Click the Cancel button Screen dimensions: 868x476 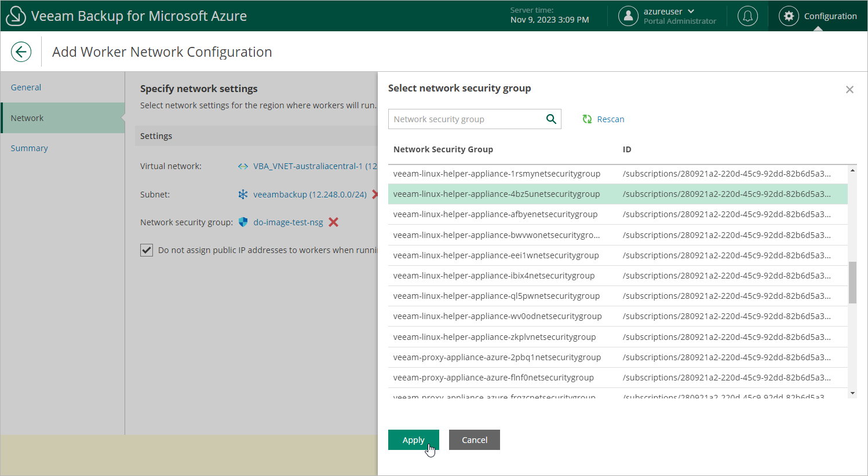475,440
